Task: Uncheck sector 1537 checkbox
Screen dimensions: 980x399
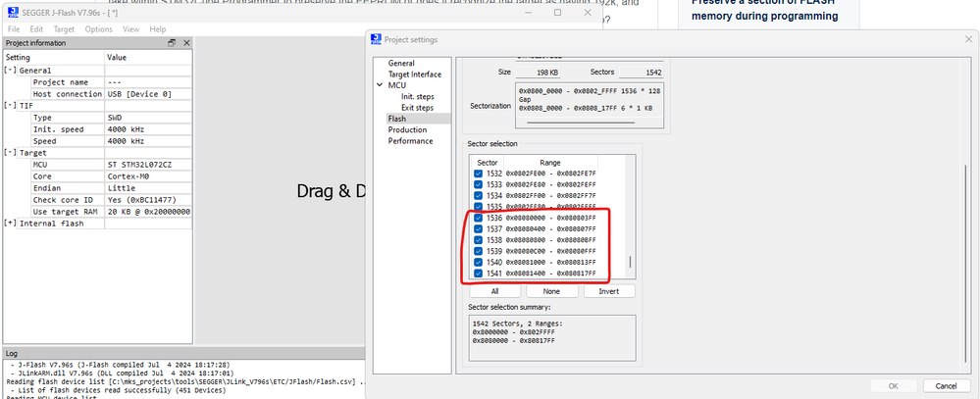Action: click(x=478, y=229)
